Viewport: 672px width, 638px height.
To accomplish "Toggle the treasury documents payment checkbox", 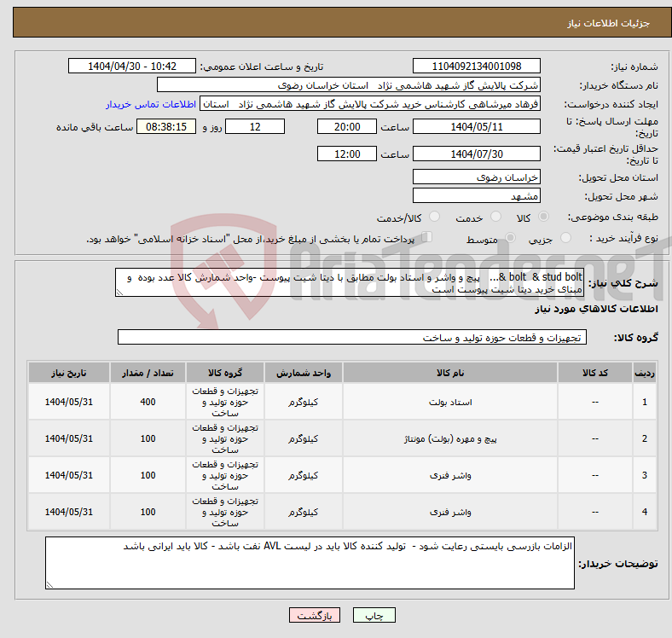I will 428,238.
